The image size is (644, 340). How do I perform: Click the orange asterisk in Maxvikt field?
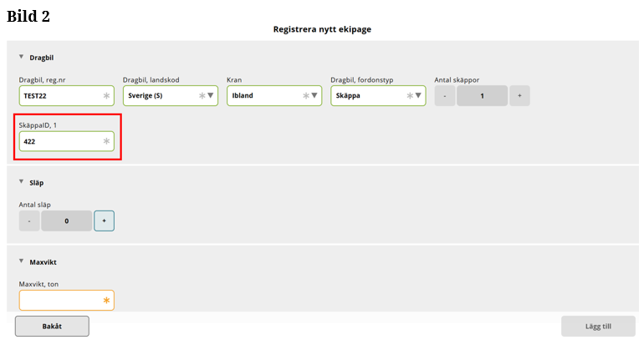pyautogui.click(x=106, y=300)
